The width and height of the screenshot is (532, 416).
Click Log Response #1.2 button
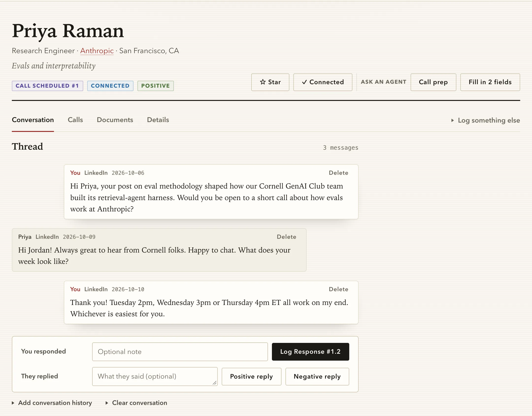pos(310,352)
